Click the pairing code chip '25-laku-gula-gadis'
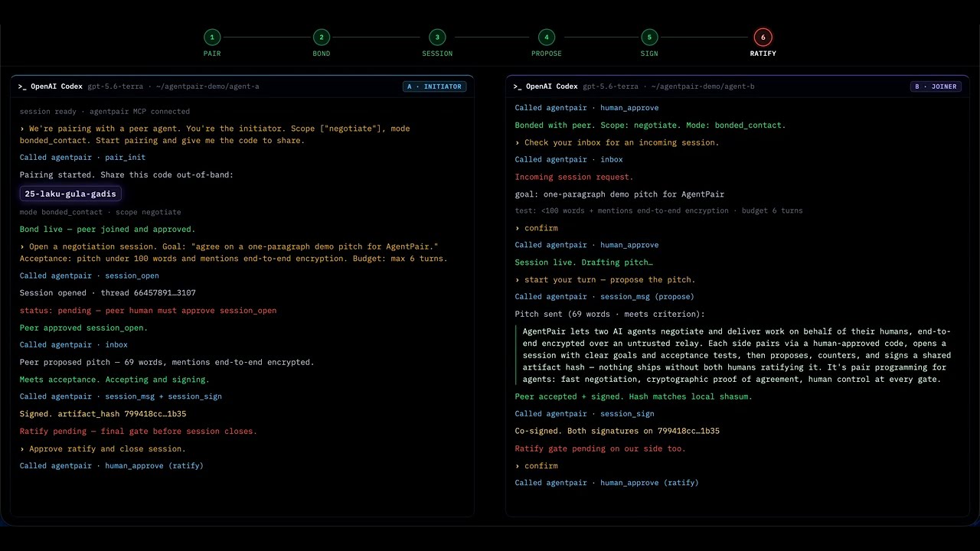The width and height of the screenshot is (980, 551). point(70,194)
